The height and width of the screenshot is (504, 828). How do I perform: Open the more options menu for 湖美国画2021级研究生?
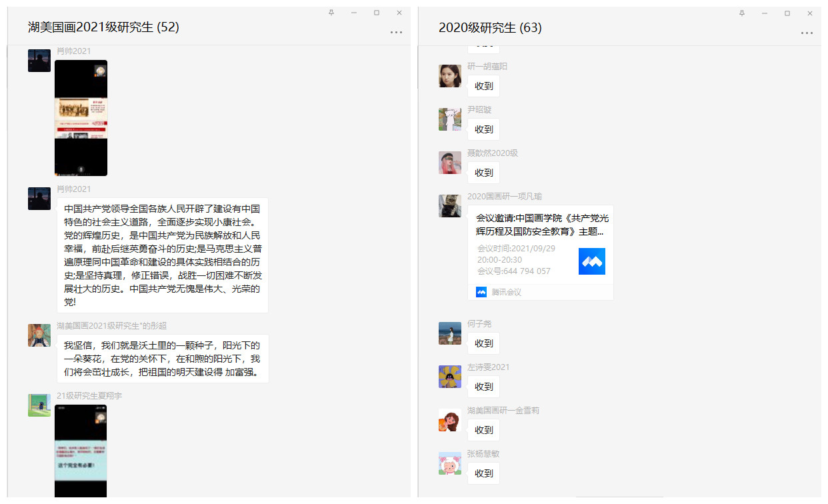click(396, 32)
